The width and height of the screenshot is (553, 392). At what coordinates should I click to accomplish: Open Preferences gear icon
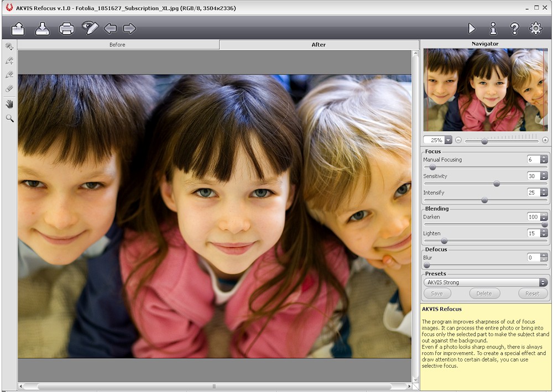click(x=536, y=29)
